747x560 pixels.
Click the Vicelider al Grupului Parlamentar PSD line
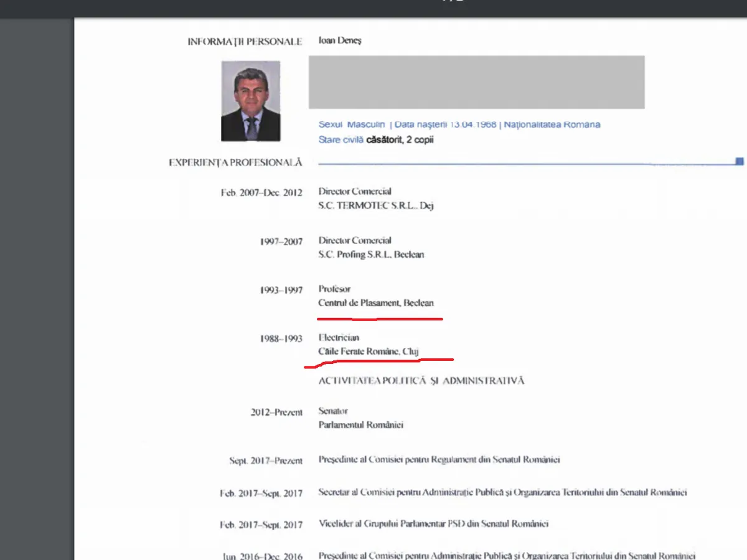tap(433, 524)
